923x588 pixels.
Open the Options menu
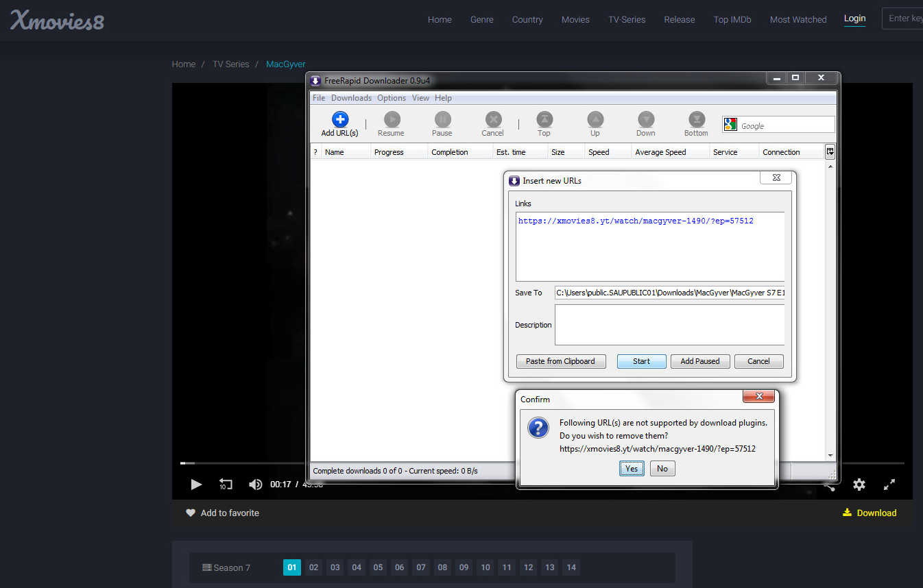[x=392, y=98]
